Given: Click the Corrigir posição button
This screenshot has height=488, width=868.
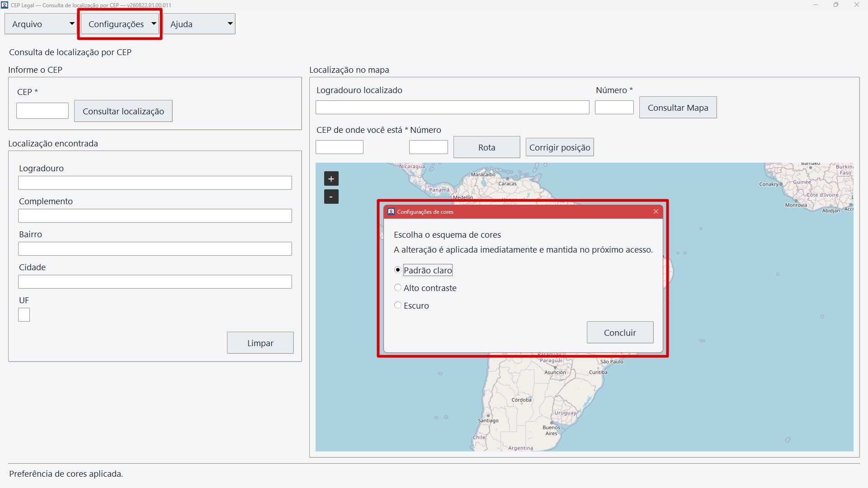Looking at the screenshot, I should pos(560,147).
